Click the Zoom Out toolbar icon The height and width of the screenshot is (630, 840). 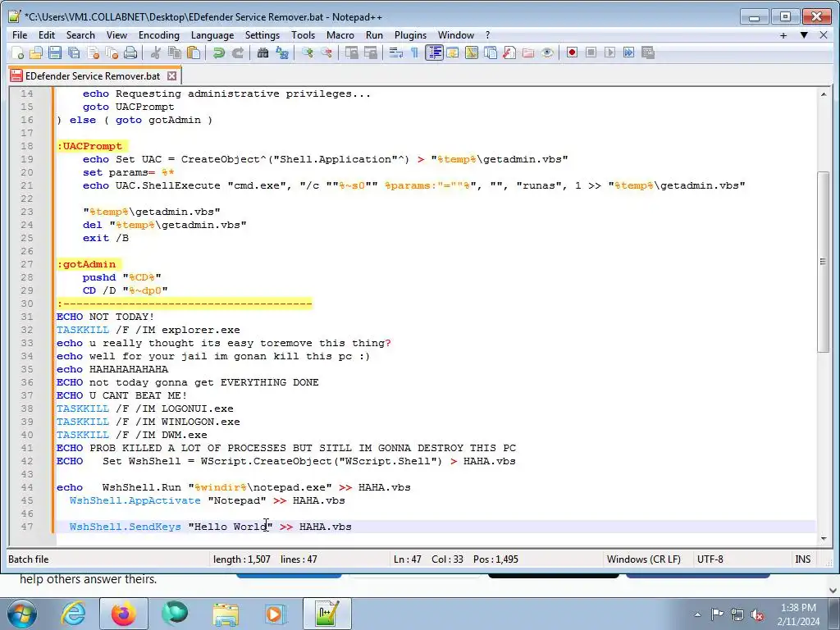coord(326,52)
